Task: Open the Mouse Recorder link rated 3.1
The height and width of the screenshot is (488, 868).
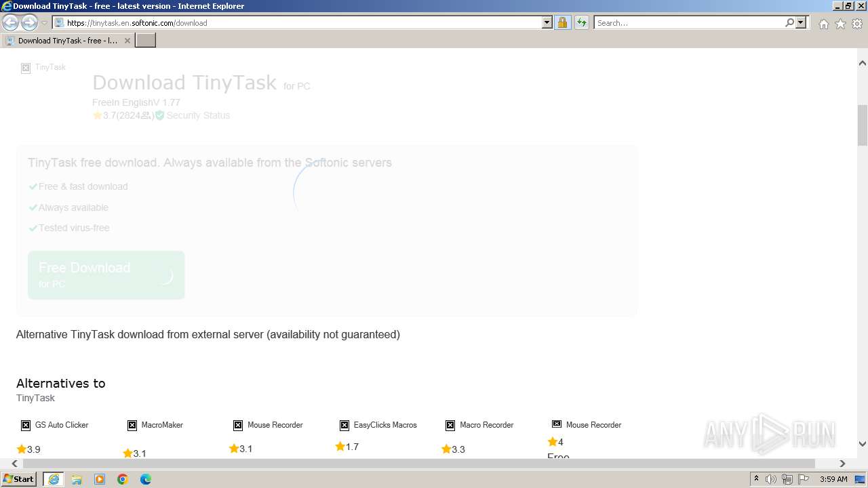Action: coord(275,425)
